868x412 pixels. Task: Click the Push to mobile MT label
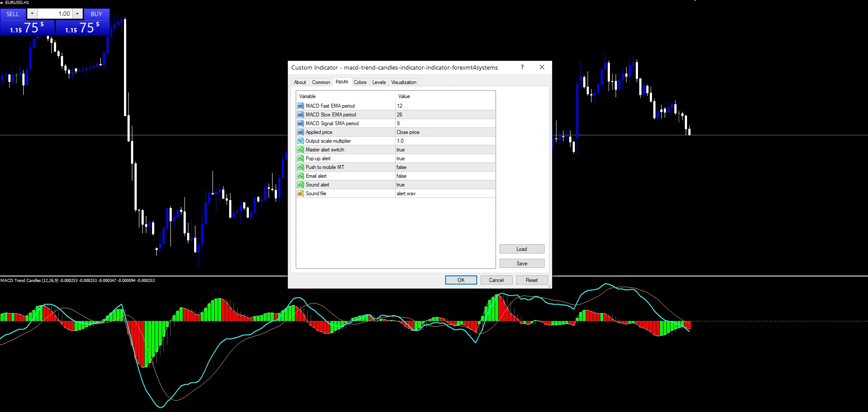coord(325,167)
